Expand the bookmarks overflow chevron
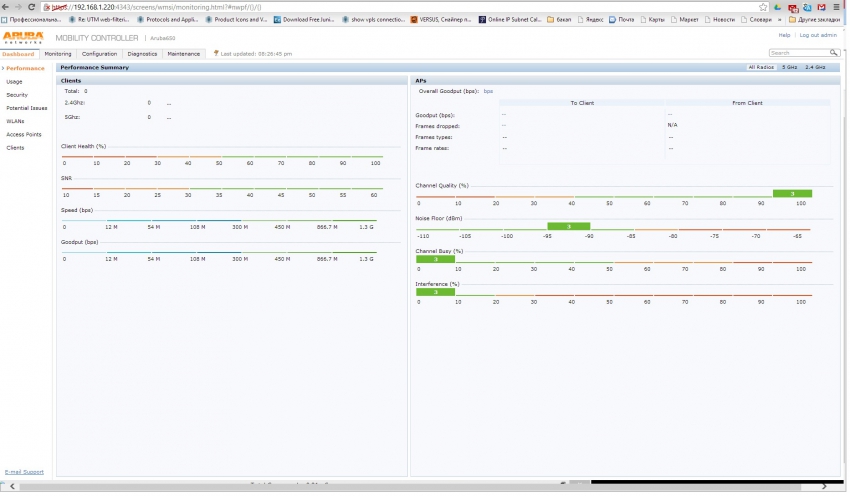Image resolution: width=850 pixels, height=496 pixels. 781,20
